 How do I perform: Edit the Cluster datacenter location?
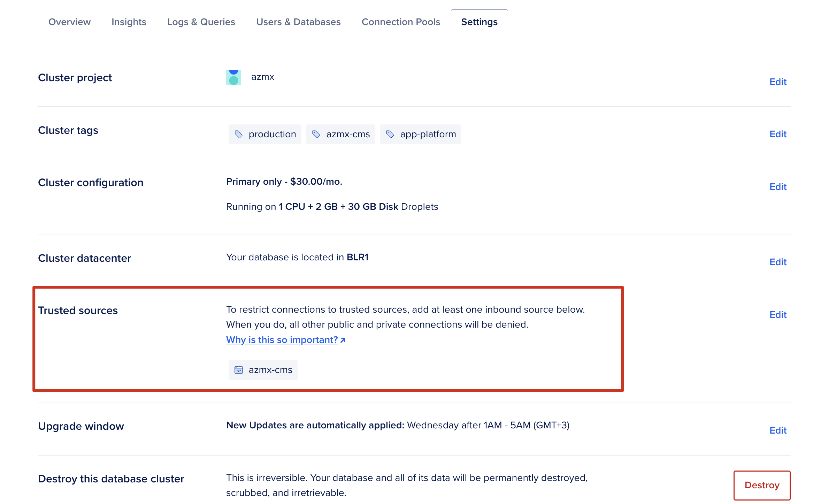coord(778,262)
